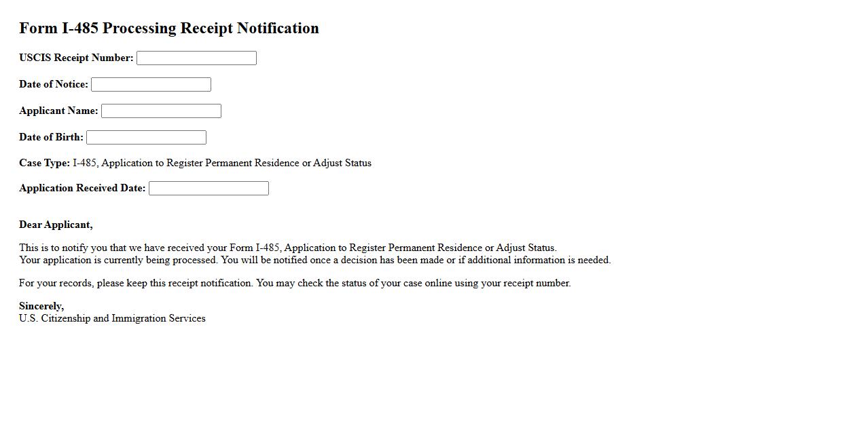Select the Applicant Name input field

click(161, 111)
